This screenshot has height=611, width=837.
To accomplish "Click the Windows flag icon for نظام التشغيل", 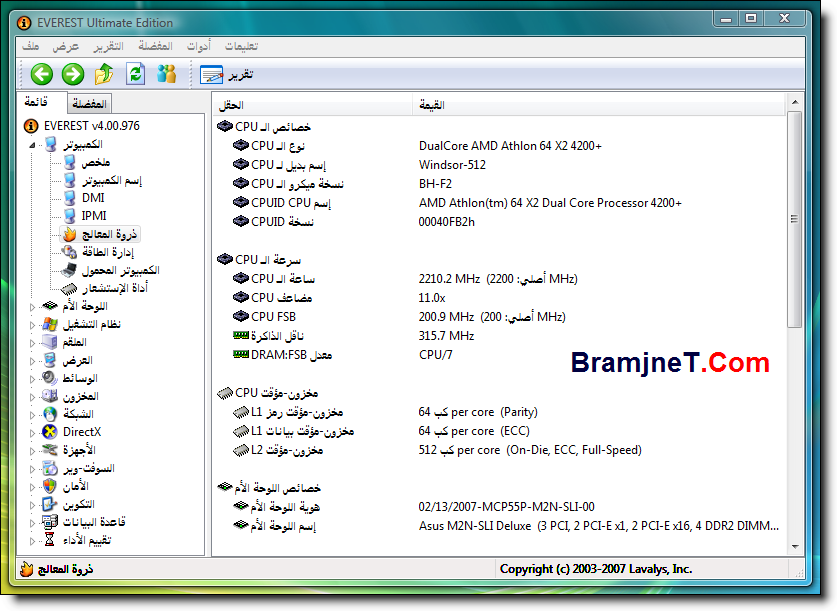I will [50, 324].
